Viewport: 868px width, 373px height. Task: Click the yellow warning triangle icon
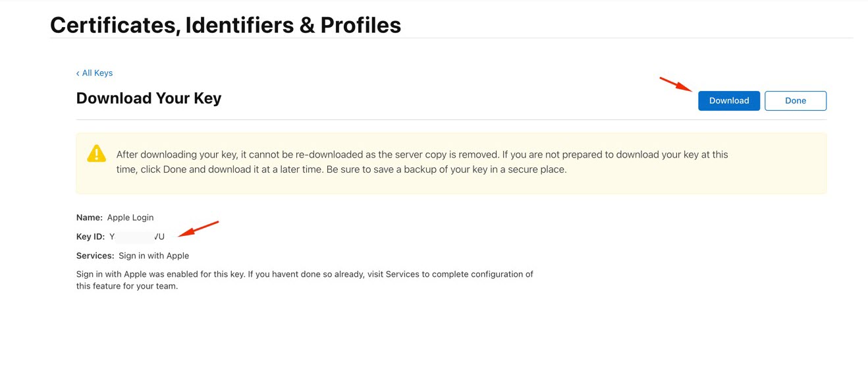point(96,153)
